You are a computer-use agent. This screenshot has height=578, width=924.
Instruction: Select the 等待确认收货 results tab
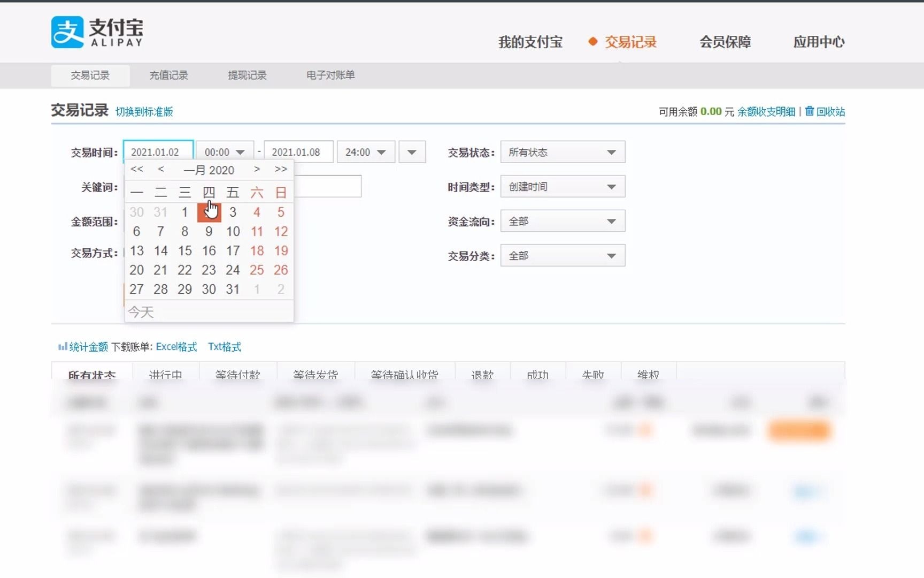point(405,372)
